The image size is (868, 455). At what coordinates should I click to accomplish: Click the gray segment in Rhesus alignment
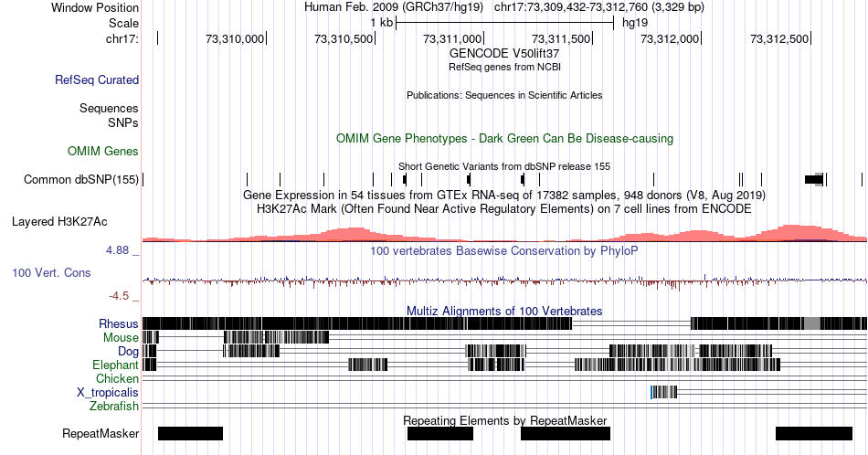coord(812,323)
